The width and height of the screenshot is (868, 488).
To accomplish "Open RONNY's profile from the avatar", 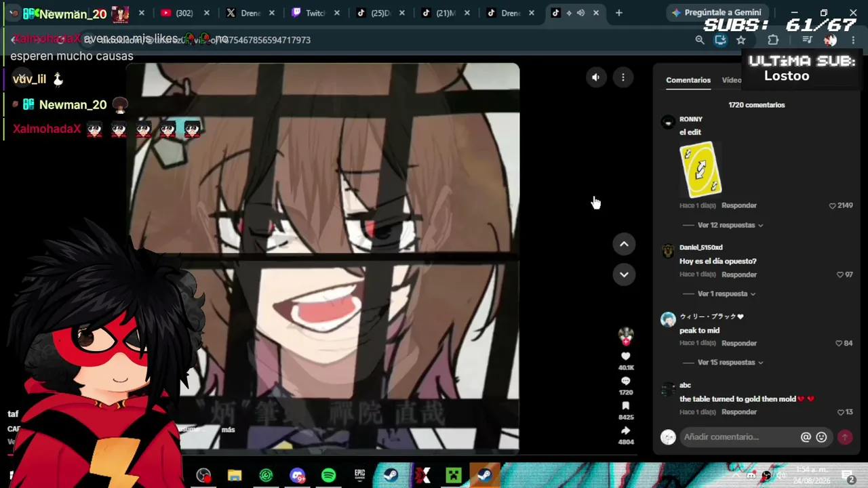I will pyautogui.click(x=668, y=122).
